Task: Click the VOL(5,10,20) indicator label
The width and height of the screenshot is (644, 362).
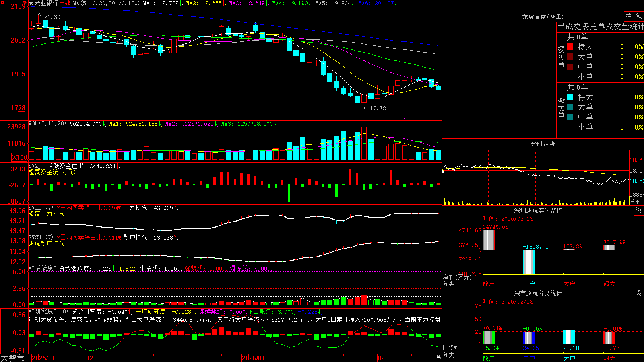Action: 47,124
